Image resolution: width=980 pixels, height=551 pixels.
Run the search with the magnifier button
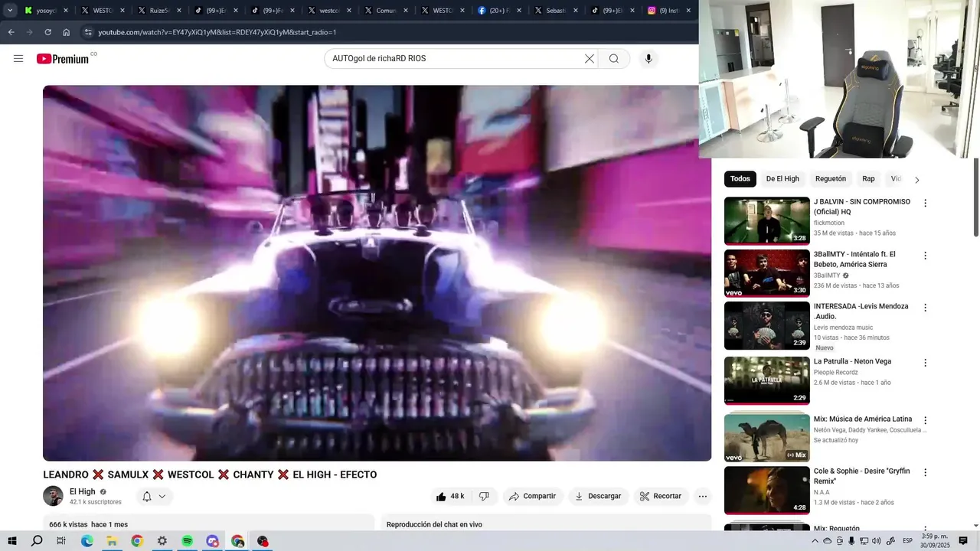click(x=614, y=59)
